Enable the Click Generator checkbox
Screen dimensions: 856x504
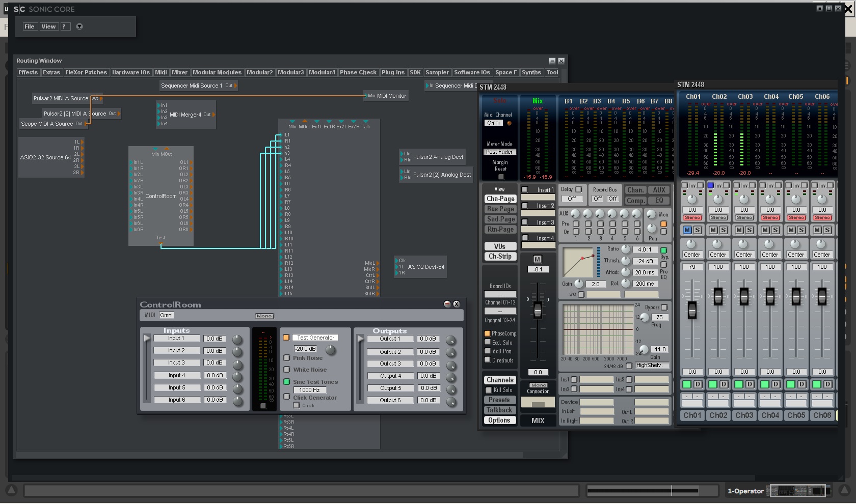[x=286, y=397]
